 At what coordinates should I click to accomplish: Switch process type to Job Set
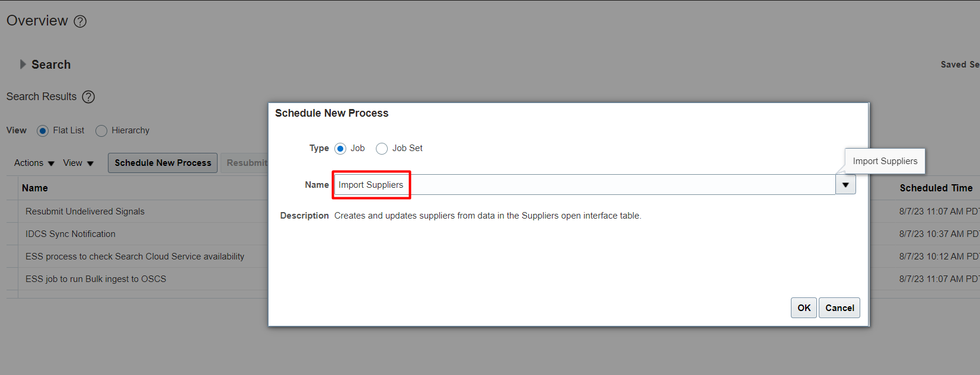coord(382,148)
